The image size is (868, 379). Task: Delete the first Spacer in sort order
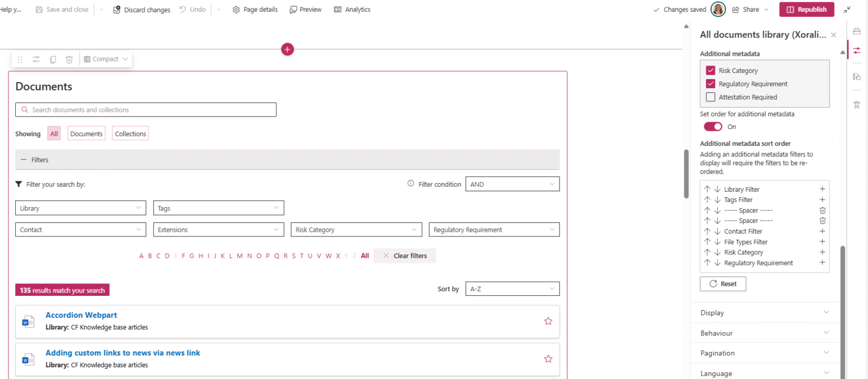pos(822,210)
